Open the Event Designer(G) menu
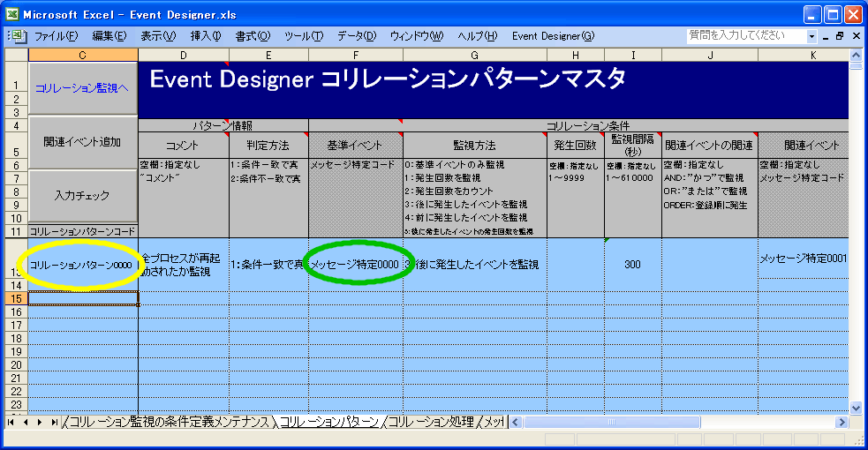The image size is (868, 450). click(x=553, y=36)
